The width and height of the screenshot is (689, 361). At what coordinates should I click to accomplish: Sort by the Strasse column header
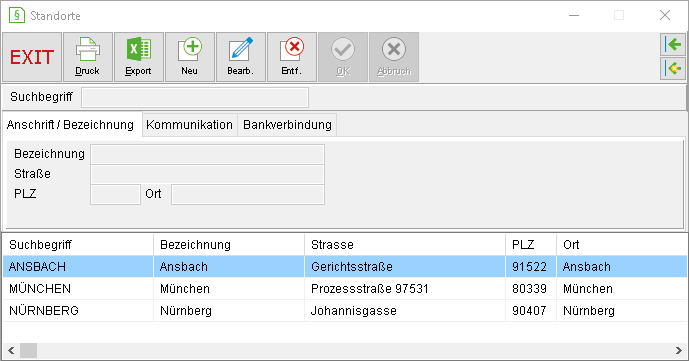405,245
